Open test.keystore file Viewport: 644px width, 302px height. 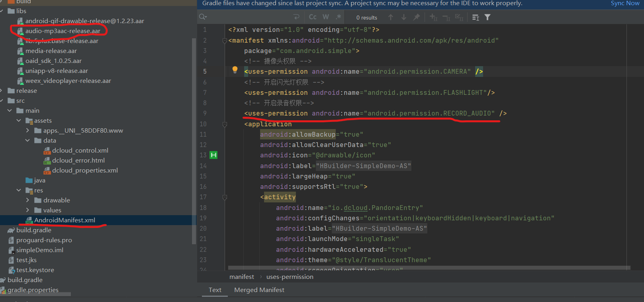[35, 270]
